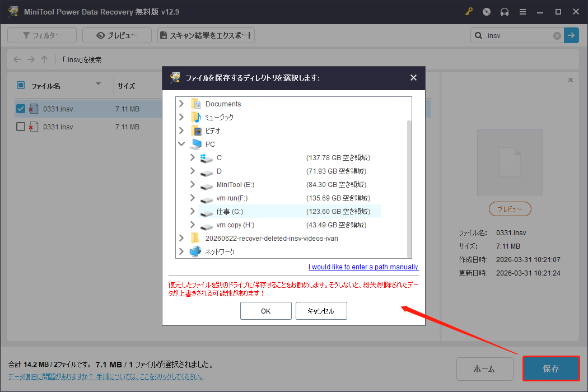Expand the MiniTool (E:) drive node
Viewport: 588px width, 392px height.
click(x=193, y=185)
